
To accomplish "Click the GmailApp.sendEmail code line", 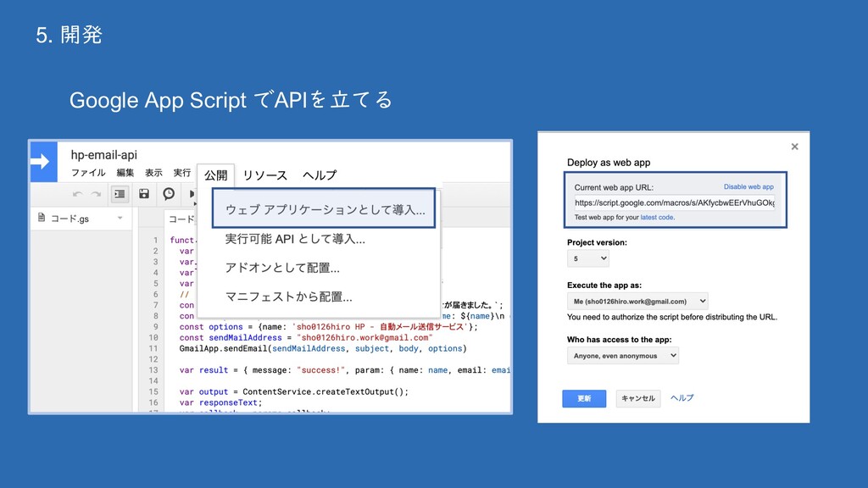I will (x=323, y=348).
